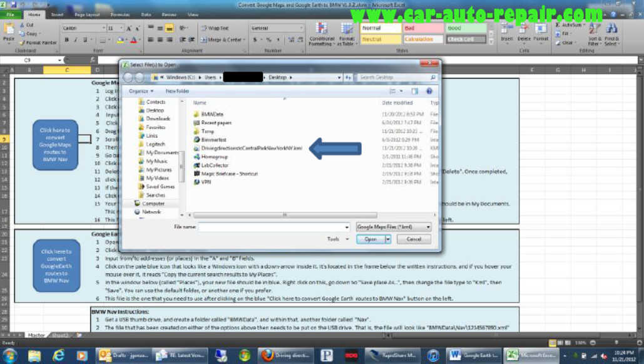Click the Cut scissors icon
The image size is (644, 364).
(22, 25)
